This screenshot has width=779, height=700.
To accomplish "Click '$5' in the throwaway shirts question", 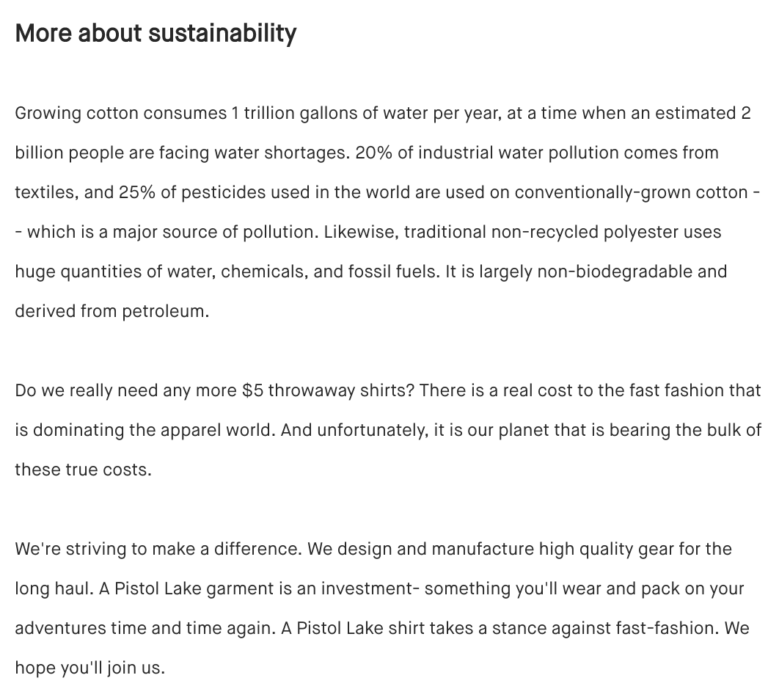I will 253,391.
